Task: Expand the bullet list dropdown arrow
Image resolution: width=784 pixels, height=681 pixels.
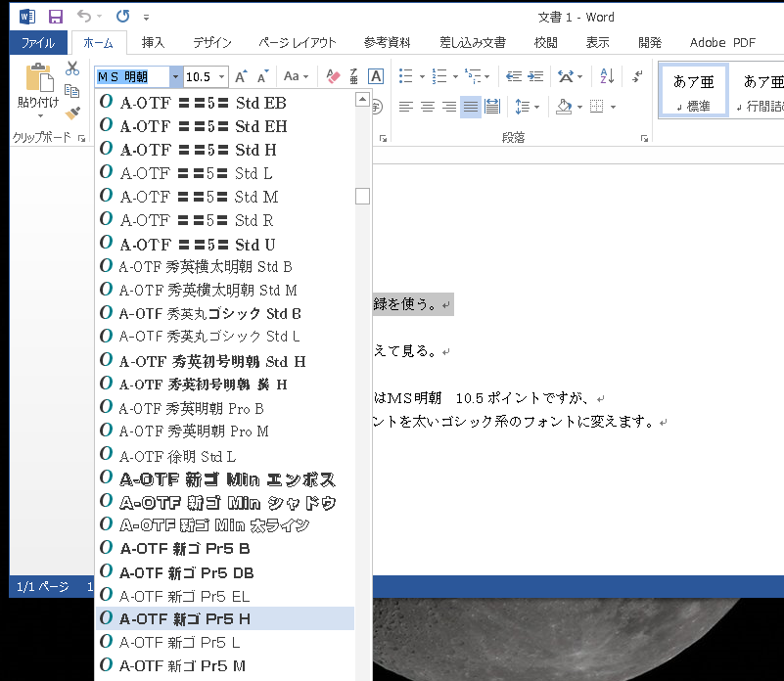Action: (x=422, y=77)
